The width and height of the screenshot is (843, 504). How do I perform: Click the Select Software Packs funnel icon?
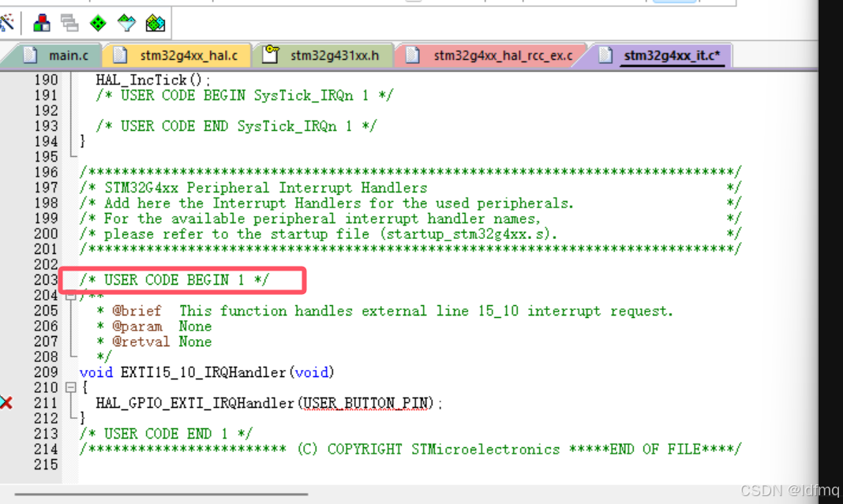pyautogui.click(x=126, y=23)
